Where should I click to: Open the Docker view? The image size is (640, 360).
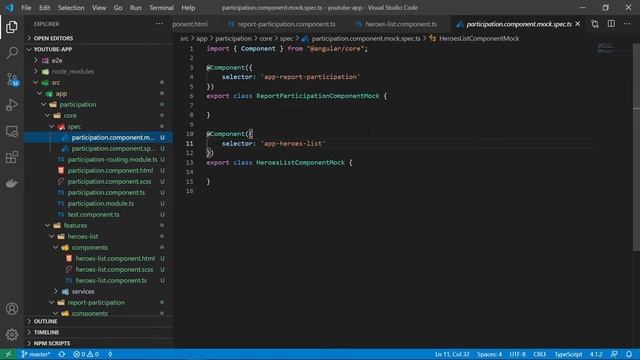pyautogui.click(x=12, y=183)
